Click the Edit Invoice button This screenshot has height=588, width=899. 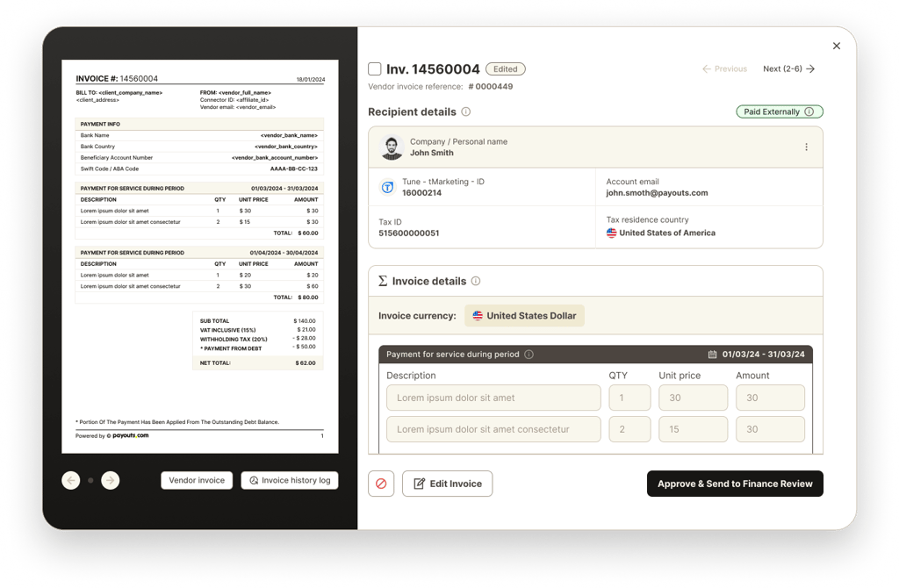point(447,484)
